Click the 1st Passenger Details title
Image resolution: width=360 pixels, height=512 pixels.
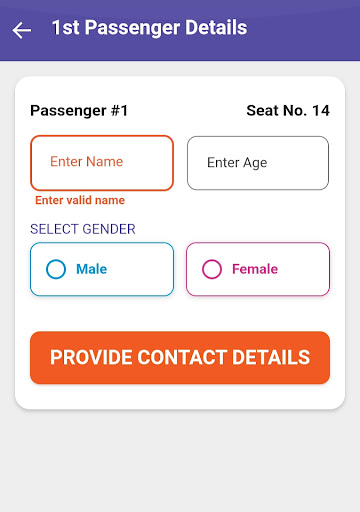150,27
